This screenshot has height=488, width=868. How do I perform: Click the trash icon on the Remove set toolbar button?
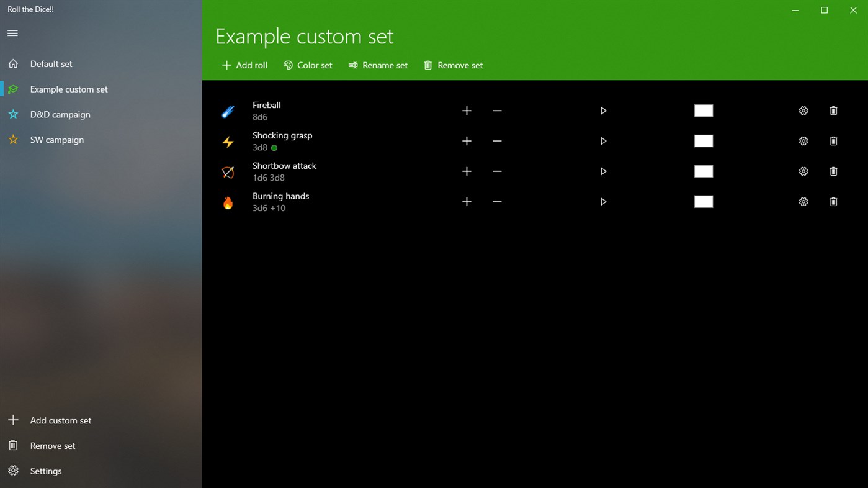427,65
